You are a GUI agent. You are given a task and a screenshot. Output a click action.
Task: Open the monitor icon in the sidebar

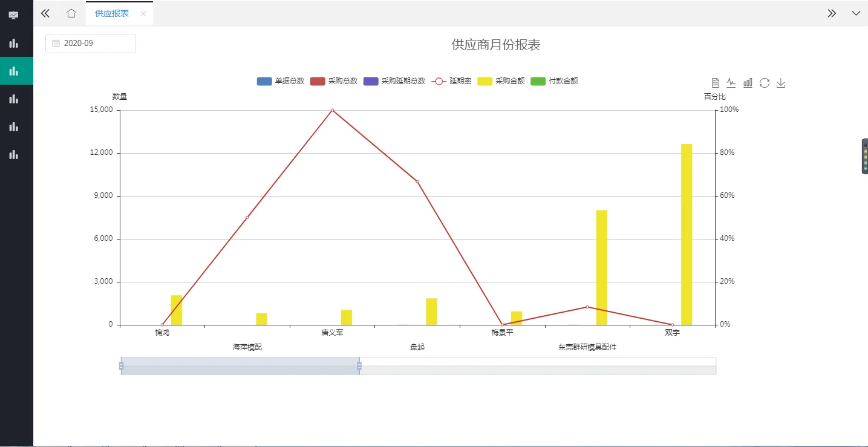[x=13, y=15]
